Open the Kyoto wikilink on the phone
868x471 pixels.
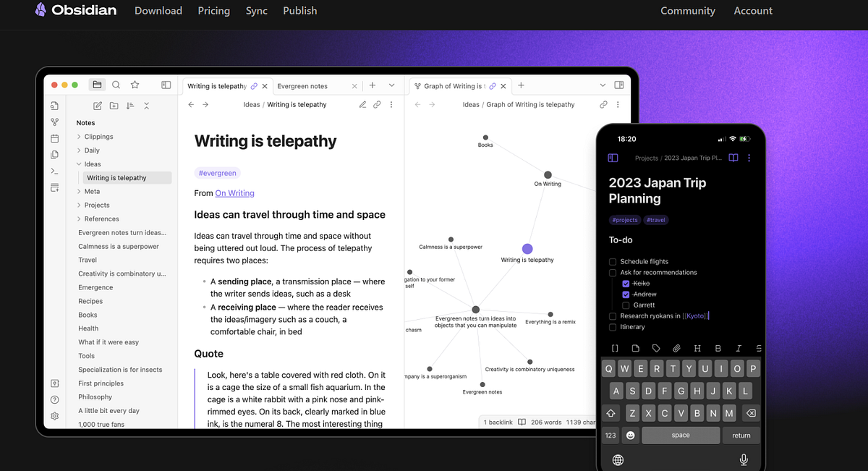696,315
